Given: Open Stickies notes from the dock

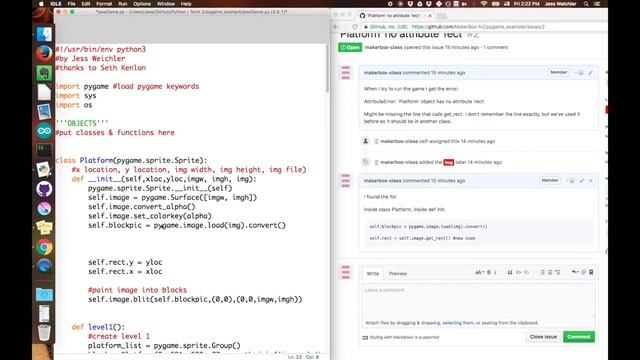Looking at the screenshot, I should [x=44, y=228].
